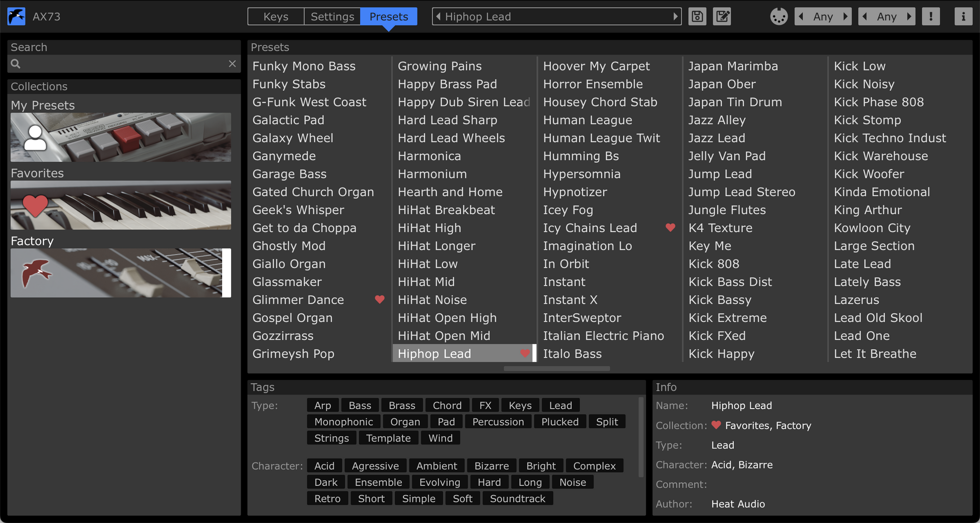Click the horizontal preset list scrollbar
Image resolution: width=980 pixels, height=523 pixels.
pos(556,368)
